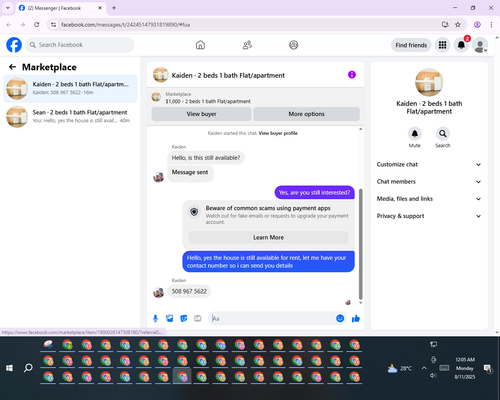
Task: Open the Sean conversation in the list
Action: pyautogui.click(x=70, y=117)
